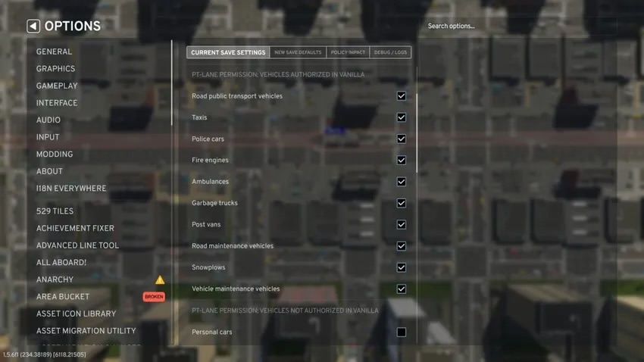Click the Broken badge on Area Bucket
The height and width of the screenshot is (362, 644).
pos(154,297)
